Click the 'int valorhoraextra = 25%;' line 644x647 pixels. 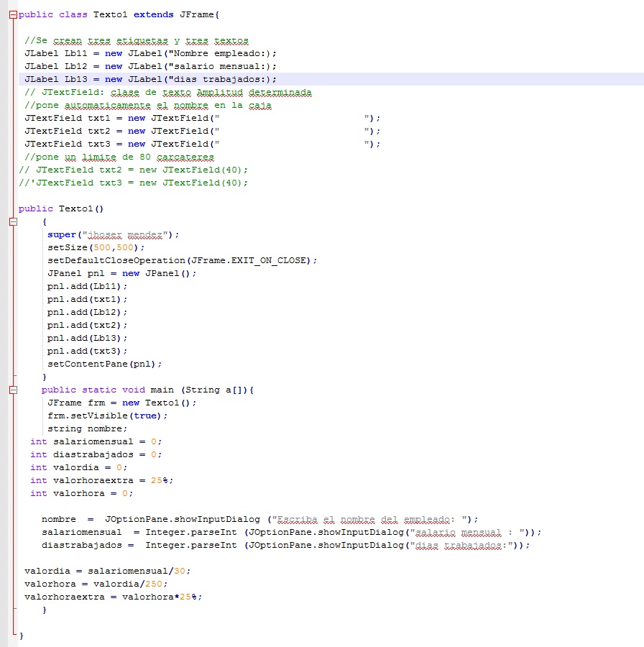pyautogui.click(x=102, y=481)
